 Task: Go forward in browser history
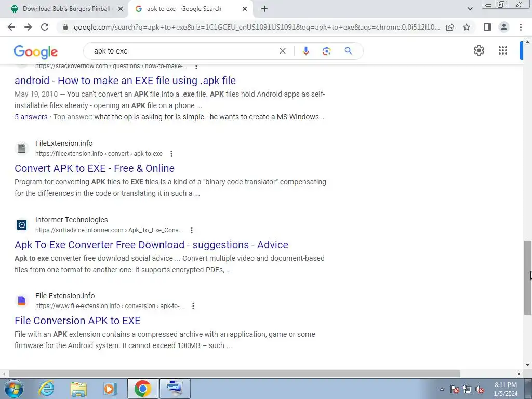(28, 27)
